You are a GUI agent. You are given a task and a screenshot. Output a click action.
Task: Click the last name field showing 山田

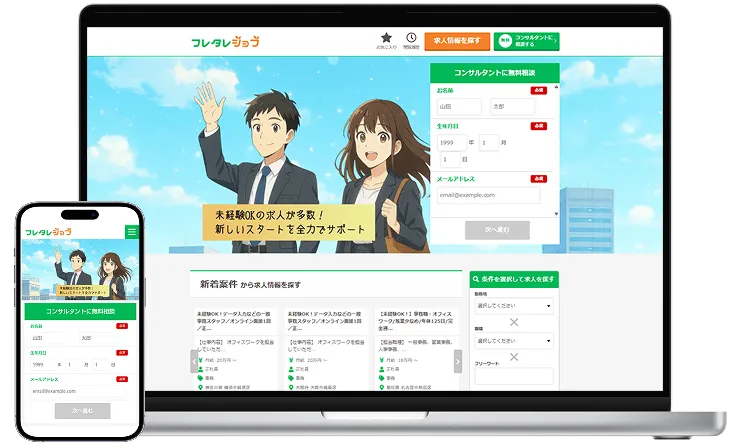coord(457,106)
